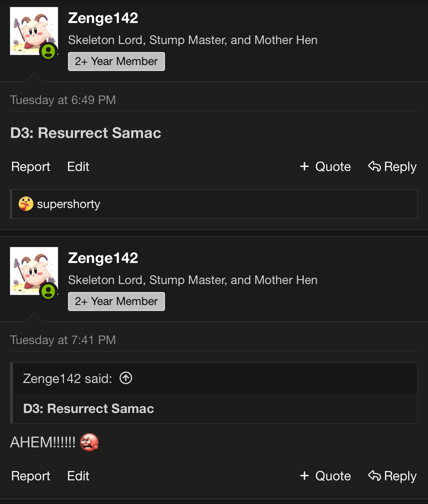Click the care reaction emoji beside supershorty
This screenshot has height=504, width=428.
(26, 204)
